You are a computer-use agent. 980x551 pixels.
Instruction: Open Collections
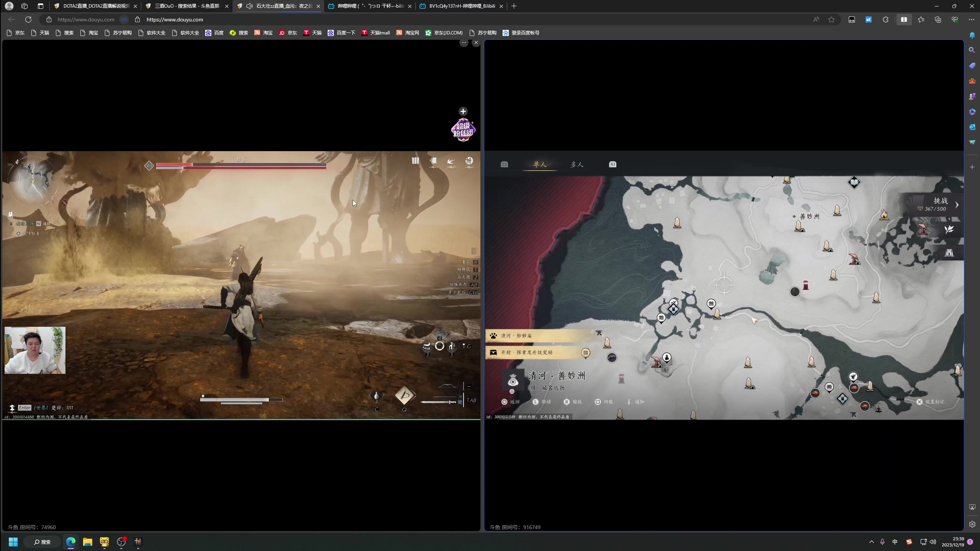[938, 20]
